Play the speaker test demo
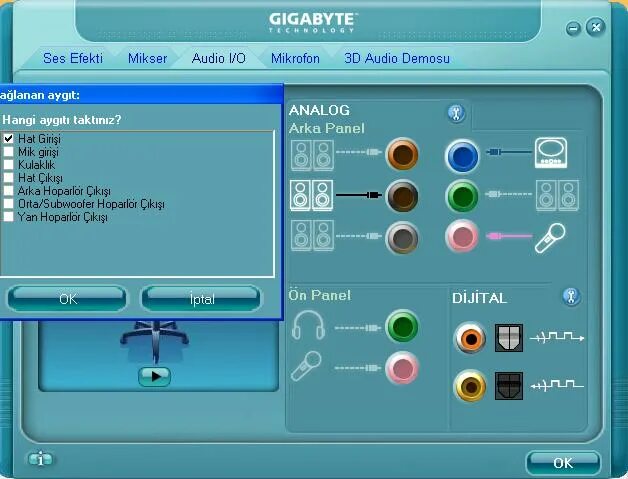Screen dimensions: 628x479 [x=155, y=376]
